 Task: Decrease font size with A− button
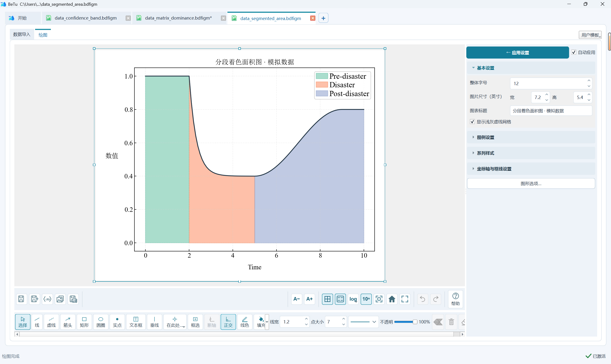click(x=297, y=299)
